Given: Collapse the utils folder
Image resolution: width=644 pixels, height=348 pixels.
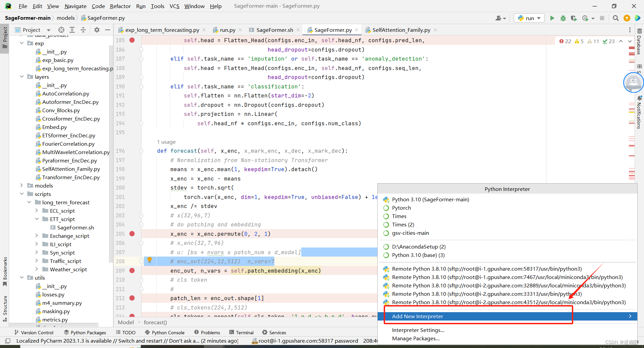Looking at the screenshot, I should click(x=22, y=278).
